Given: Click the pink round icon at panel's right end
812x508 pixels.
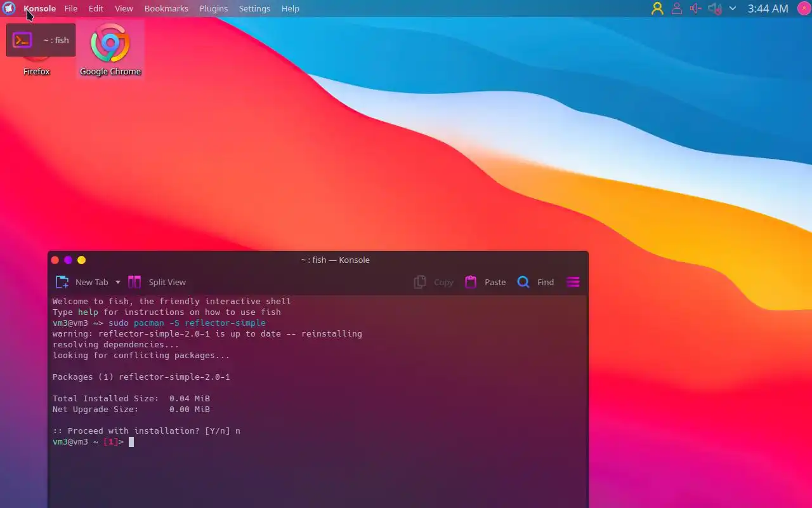Looking at the screenshot, I should pyautogui.click(x=803, y=8).
